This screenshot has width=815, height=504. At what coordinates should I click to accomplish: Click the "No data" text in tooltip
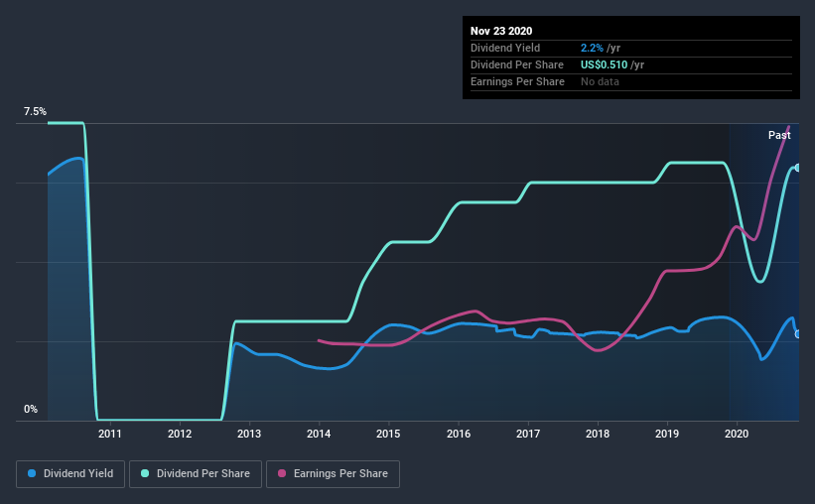[x=600, y=81]
